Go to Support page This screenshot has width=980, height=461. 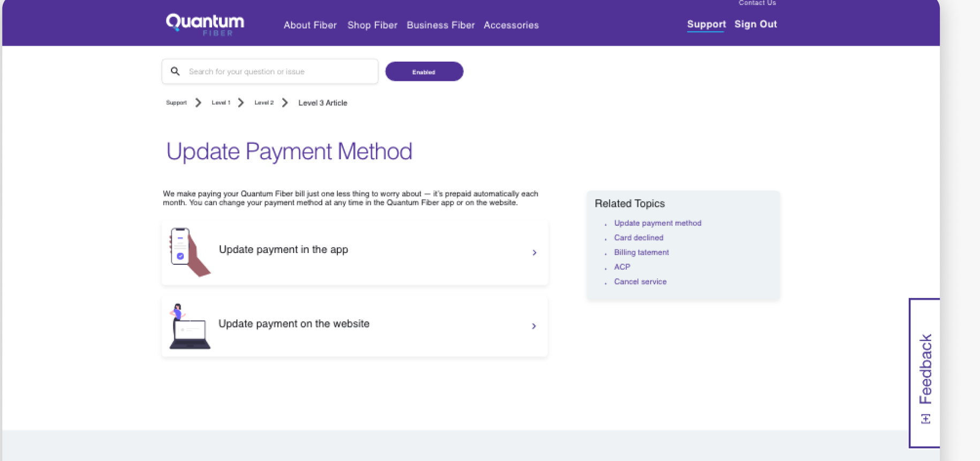(x=706, y=24)
